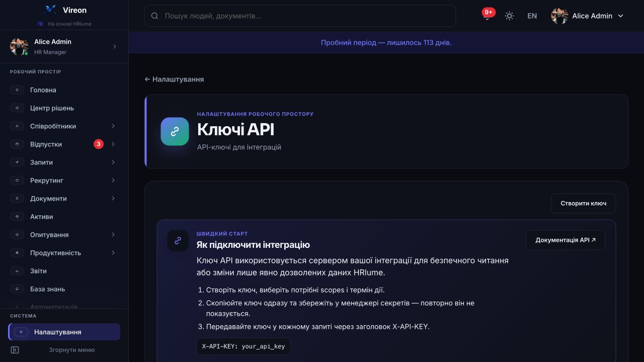Click the Продуктивність sidebar icon
The width and height of the screenshot is (644, 362).
pyautogui.click(x=17, y=253)
